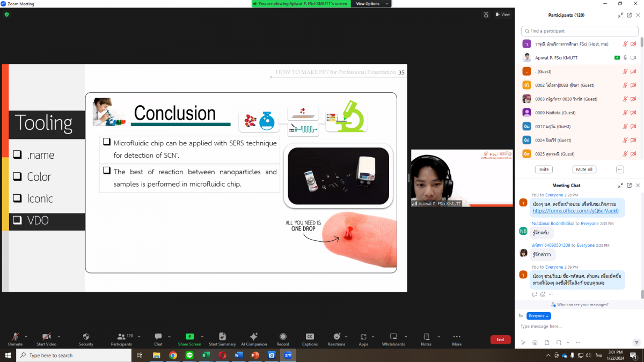Viewport: 644px width, 362px height.
Task: Open File Explorer from the taskbar
Action: tap(157, 355)
